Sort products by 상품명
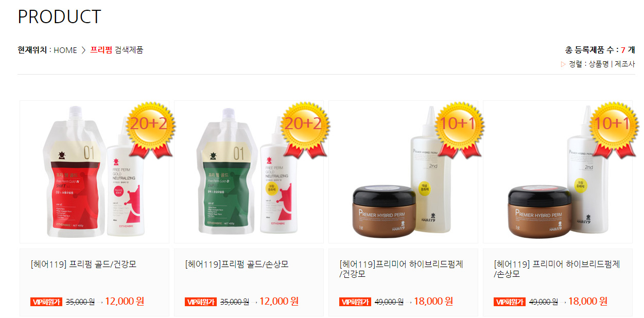Image resolution: width=644 pixels, height=318 pixels. [599, 64]
